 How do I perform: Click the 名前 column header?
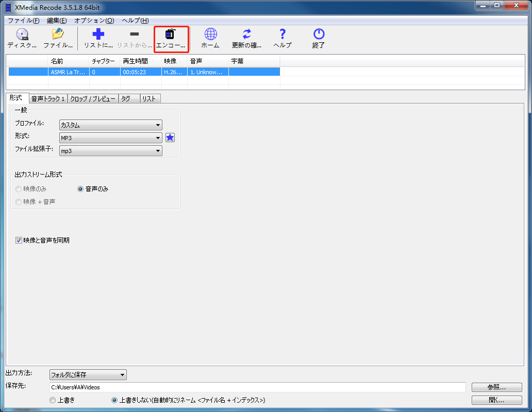[69, 61]
